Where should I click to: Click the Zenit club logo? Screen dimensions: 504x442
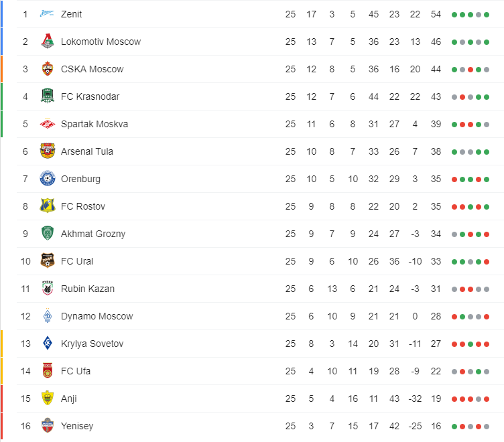click(x=47, y=14)
